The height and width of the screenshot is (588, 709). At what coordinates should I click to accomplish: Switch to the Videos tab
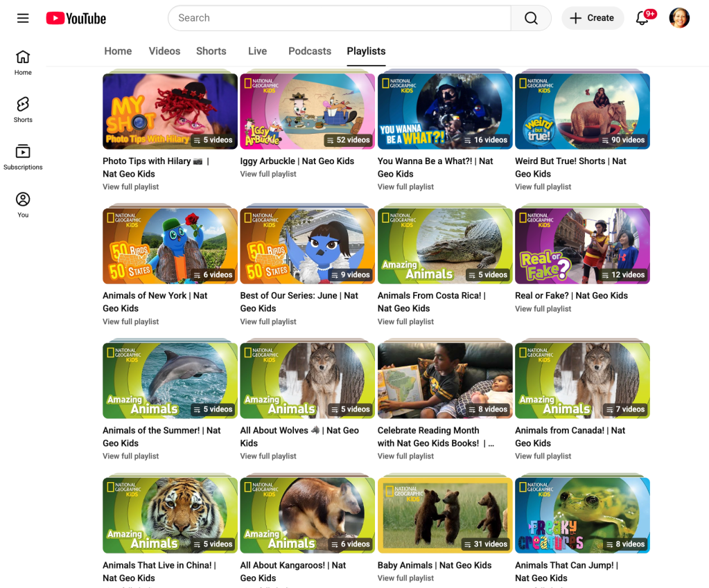164,51
